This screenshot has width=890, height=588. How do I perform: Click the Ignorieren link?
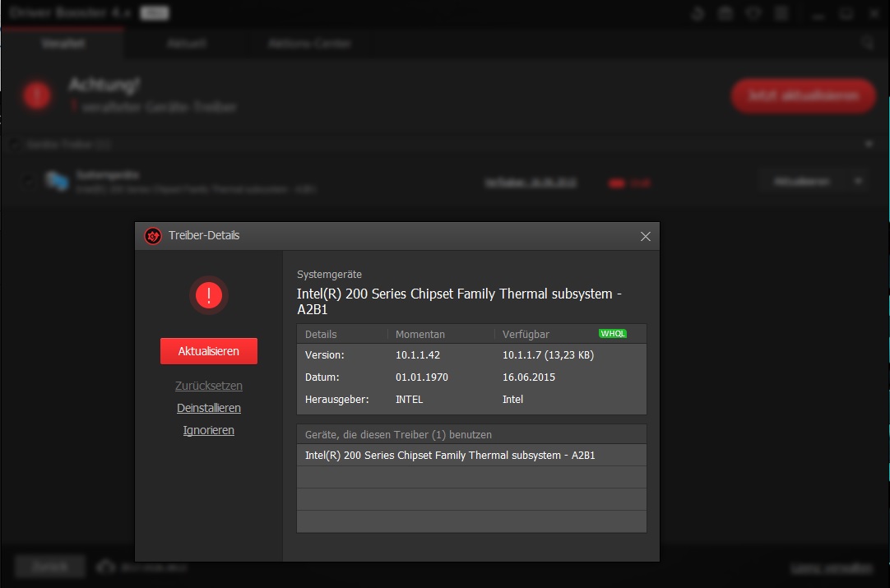[209, 430]
